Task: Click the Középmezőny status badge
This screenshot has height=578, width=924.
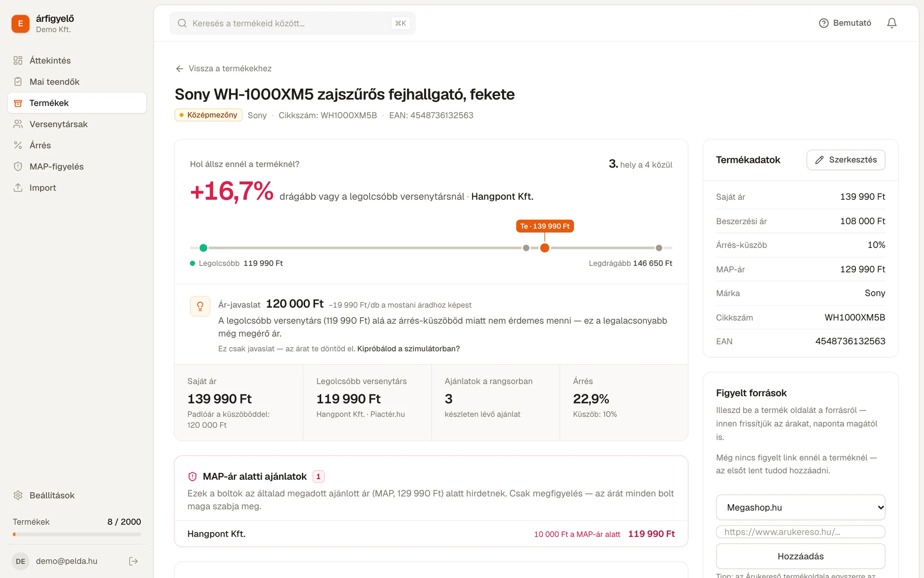Action: 208,115
